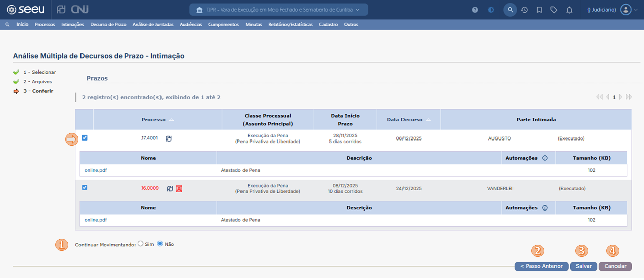Click the tag label icon in header
This screenshot has width=644, height=280.
pos(554,10)
